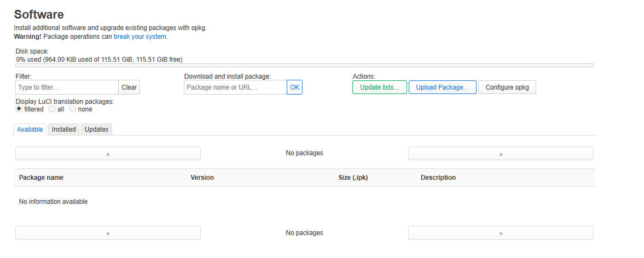Image resolution: width=644 pixels, height=258 pixels.
Task: Click OK to install the package
Action: [x=294, y=87]
